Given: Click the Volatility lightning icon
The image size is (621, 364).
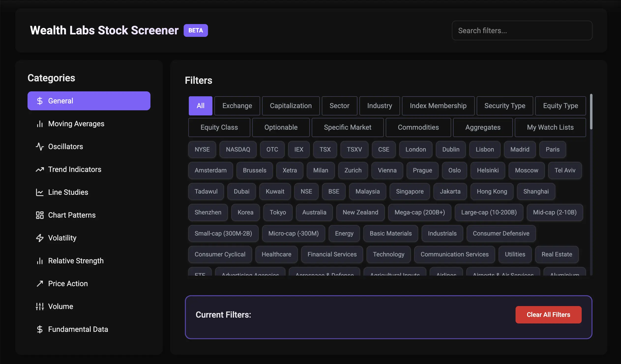Looking at the screenshot, I should click(x=40, y=238).
